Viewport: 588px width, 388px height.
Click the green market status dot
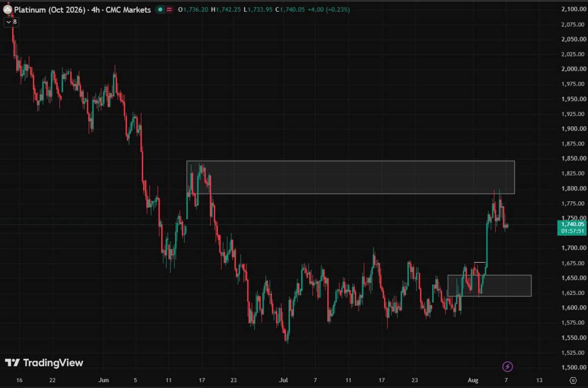160,10
